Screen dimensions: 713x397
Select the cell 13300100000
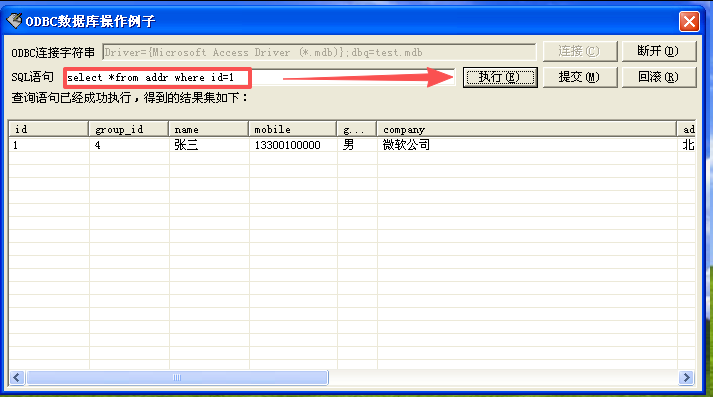coord(287,145)
